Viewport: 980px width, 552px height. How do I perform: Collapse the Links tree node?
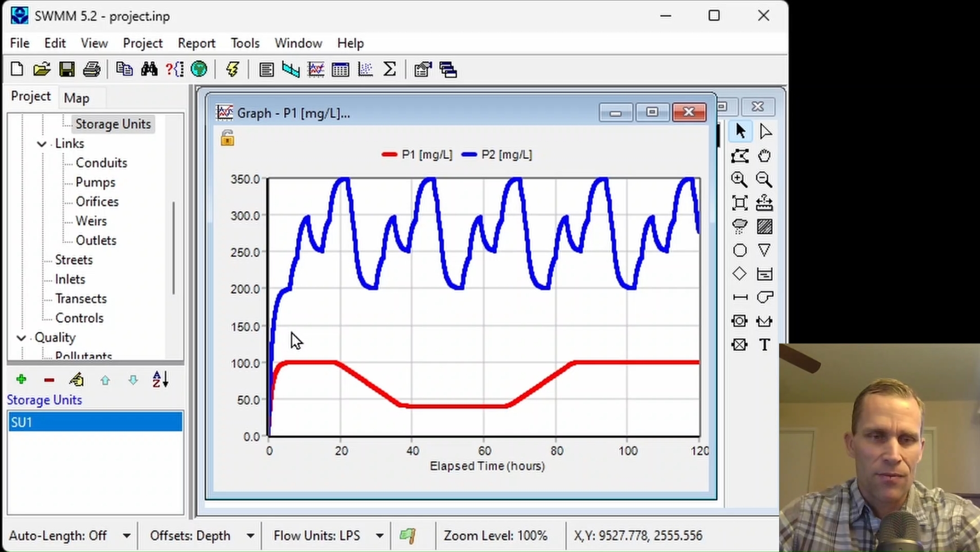point(42,144)
